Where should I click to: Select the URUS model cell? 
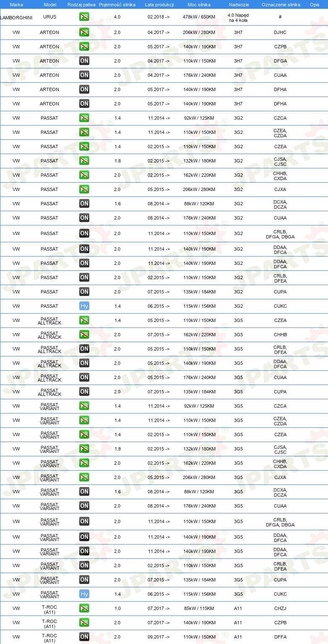click(x=49, y=17)
